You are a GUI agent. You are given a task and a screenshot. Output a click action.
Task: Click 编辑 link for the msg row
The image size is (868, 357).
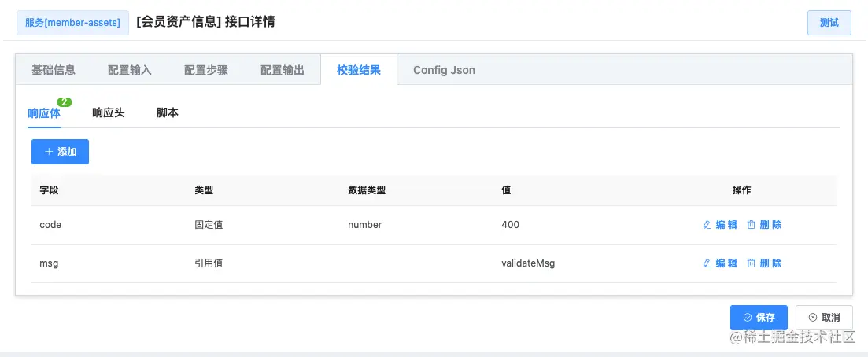click(x=720, y=263)
